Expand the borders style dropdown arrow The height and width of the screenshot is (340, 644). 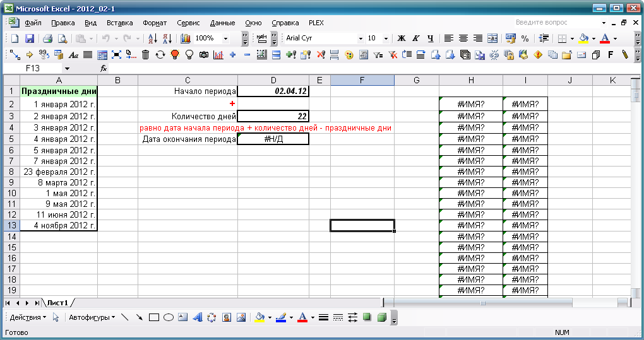pyautogui.click(x=572, y=38)
